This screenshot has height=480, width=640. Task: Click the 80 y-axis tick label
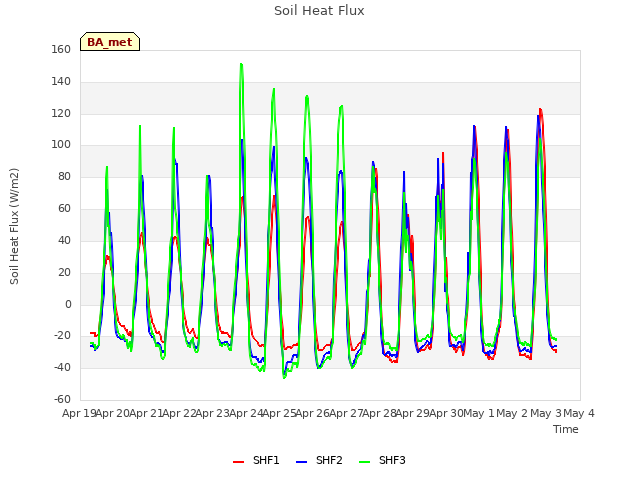tap(64, 177)
